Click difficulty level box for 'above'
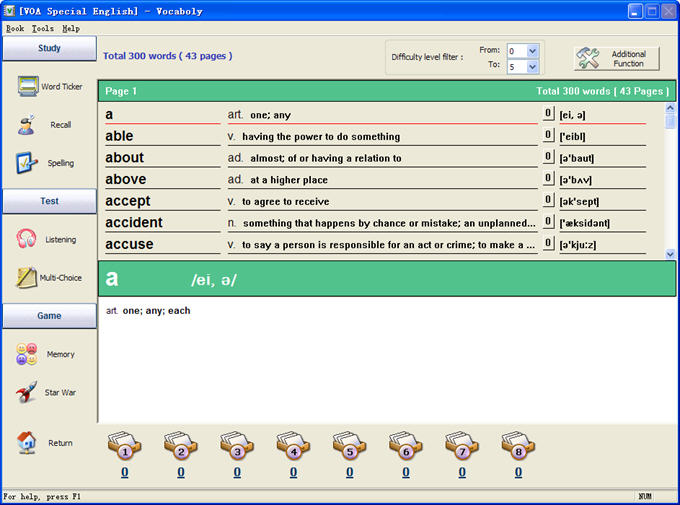The height and width of the screenshot is (505, 680). 548,178
